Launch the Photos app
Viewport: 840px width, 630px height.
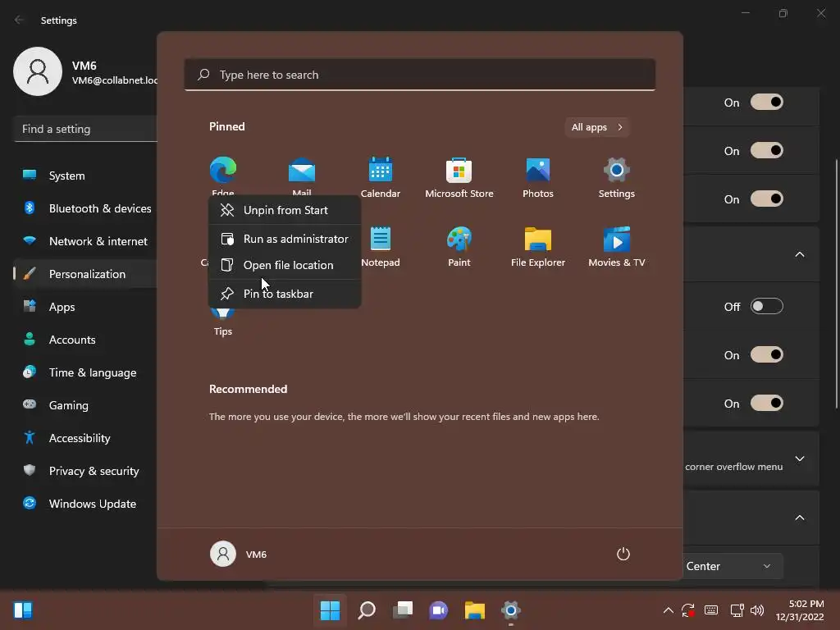point(538,177)
